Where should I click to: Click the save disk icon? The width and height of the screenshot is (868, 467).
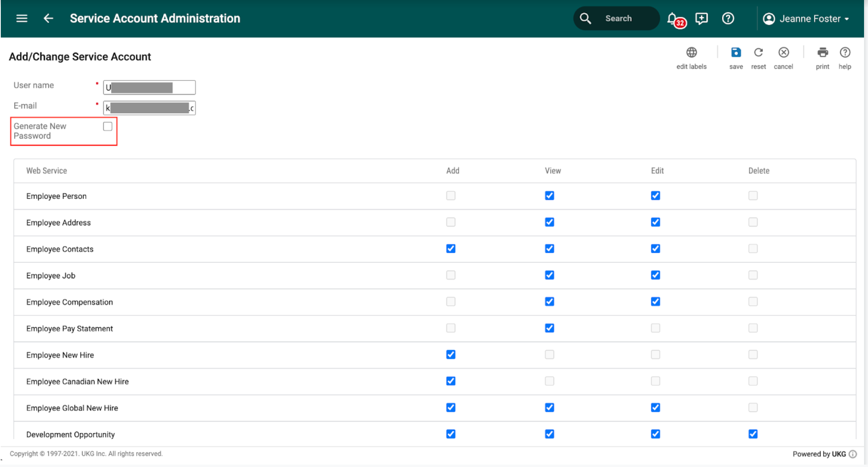pyautogui.click(x=736, y=53)
